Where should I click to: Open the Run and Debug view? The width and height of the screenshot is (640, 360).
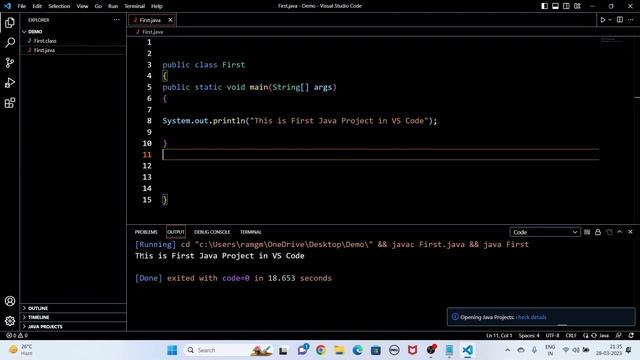coord(10,82)
